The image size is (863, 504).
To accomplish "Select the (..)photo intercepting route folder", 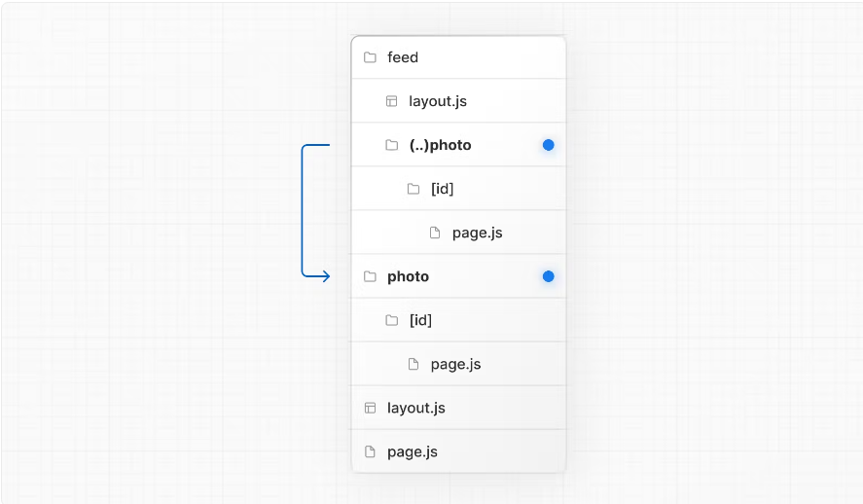I will coord(440,145).
